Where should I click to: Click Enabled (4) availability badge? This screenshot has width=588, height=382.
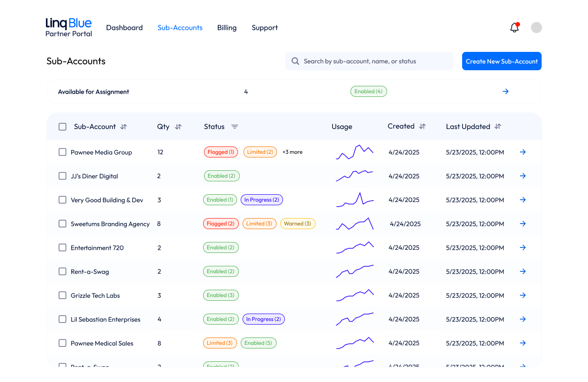(369, 91)
